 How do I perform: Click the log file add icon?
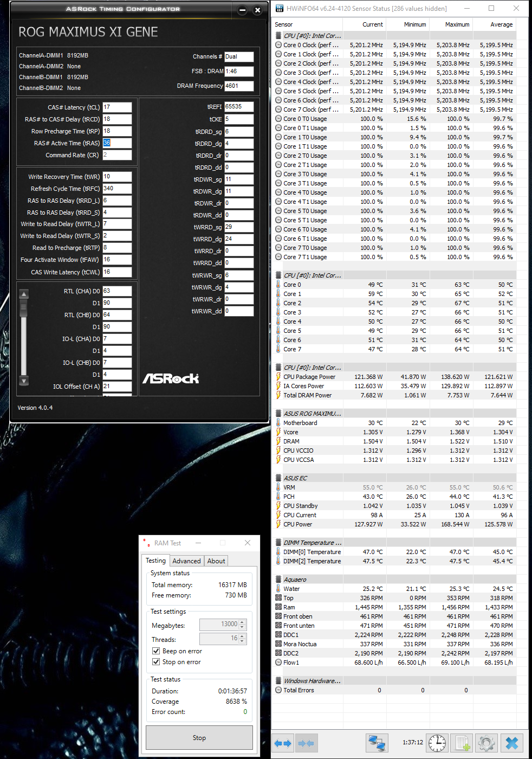pyautogui.click(x=462, y=743)
